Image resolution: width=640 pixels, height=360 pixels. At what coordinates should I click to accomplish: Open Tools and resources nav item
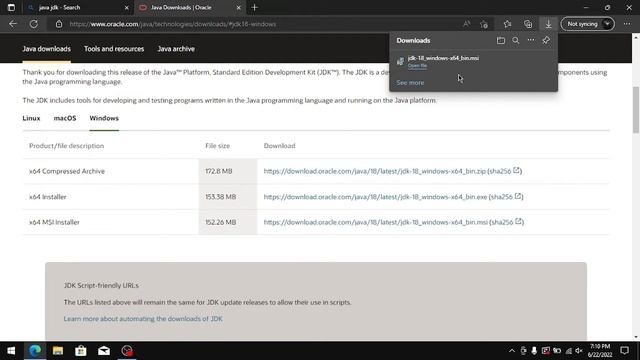click(114, 49)
